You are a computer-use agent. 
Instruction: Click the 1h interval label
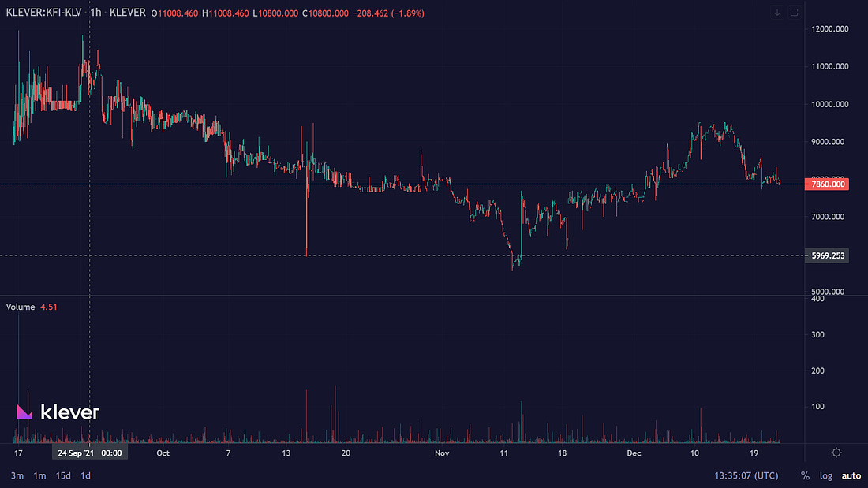click(95, 13)
